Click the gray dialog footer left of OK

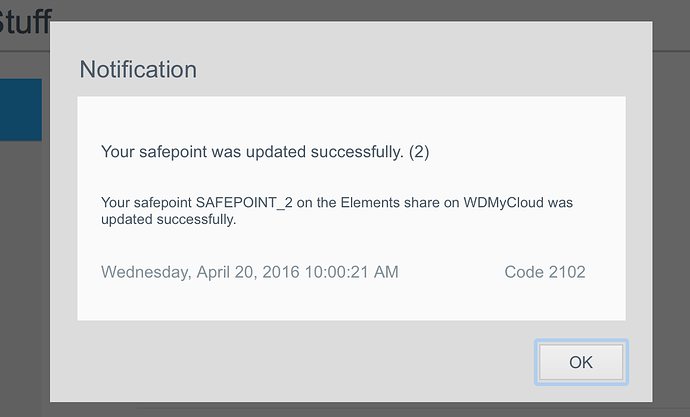pos(300,362)
